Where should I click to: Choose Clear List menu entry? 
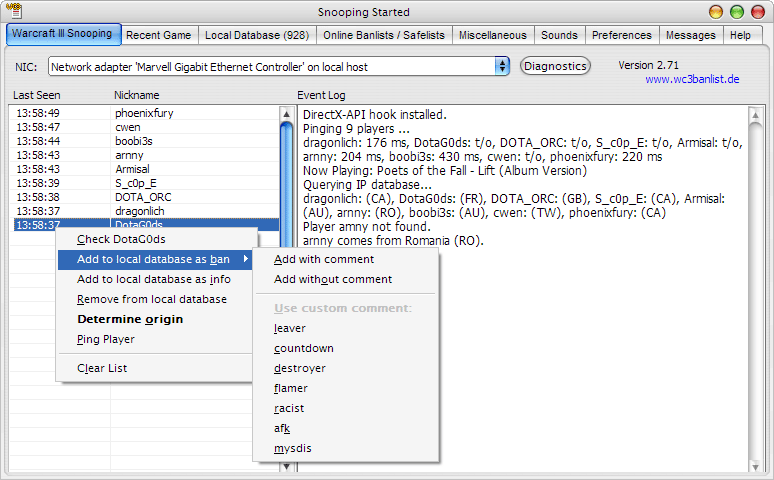156,368
